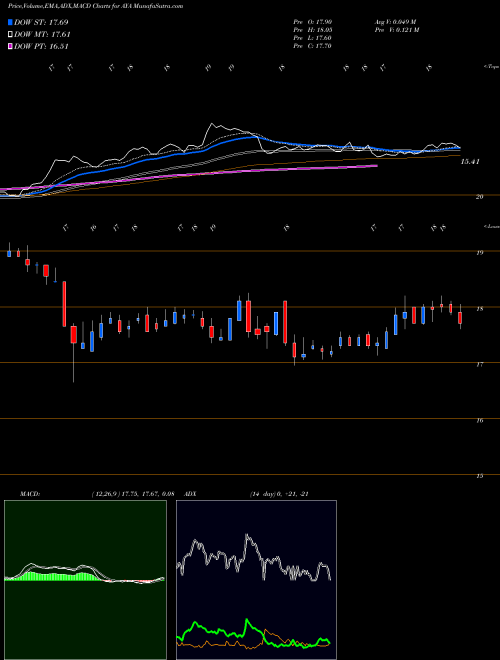500x660 pixels.
Task: Click the 'MACD:' panel label
Action: 29,494
